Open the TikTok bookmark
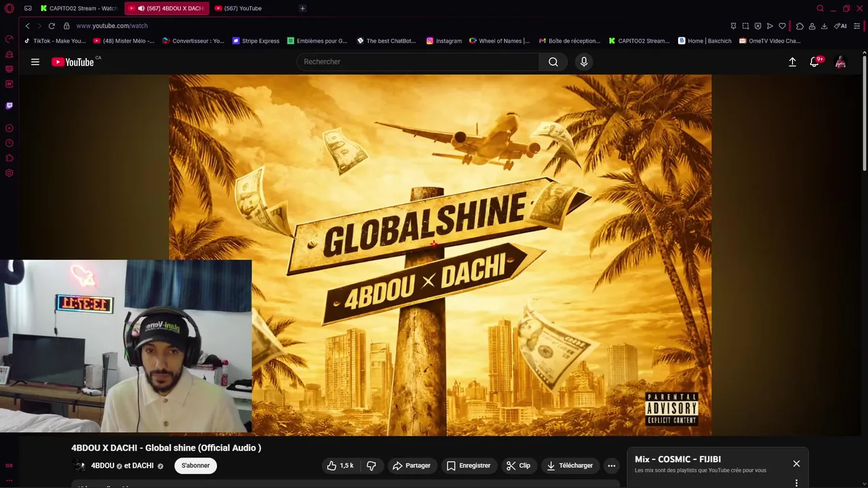Image resolution: width=868 pixels, height=488 pixels. 55,41
